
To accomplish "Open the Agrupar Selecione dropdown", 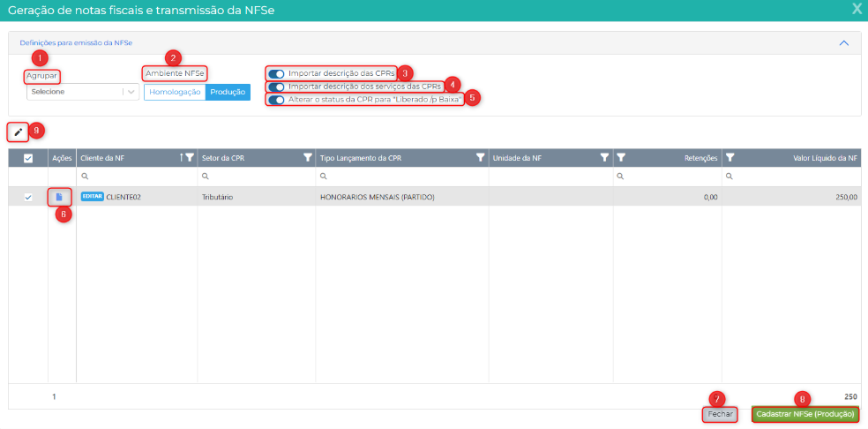I will click(x=83, y=92).
